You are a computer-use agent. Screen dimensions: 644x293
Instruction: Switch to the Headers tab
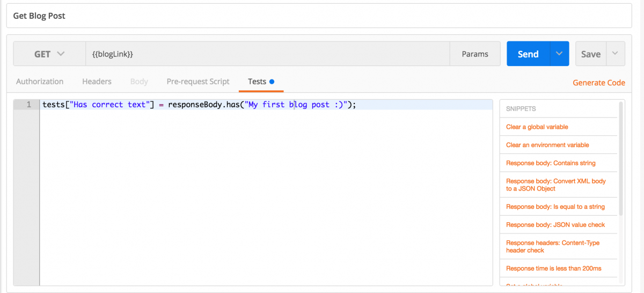pos(97,82)
